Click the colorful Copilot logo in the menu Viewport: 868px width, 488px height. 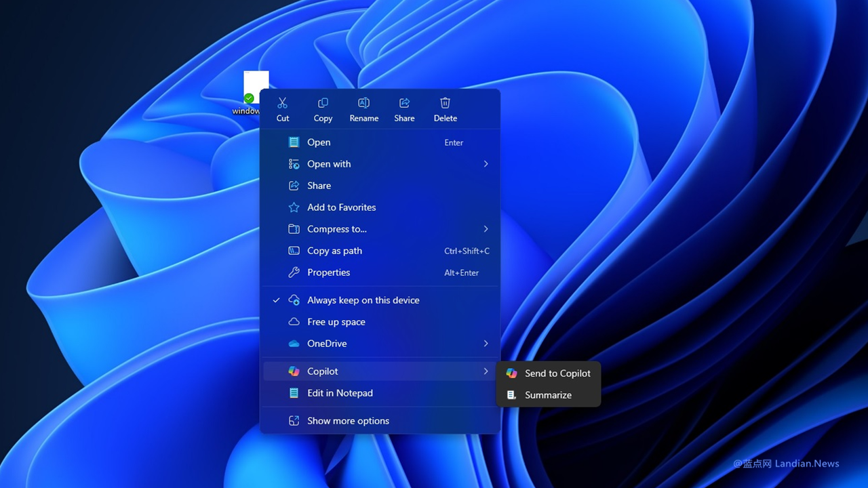click(x=294, y=371)
